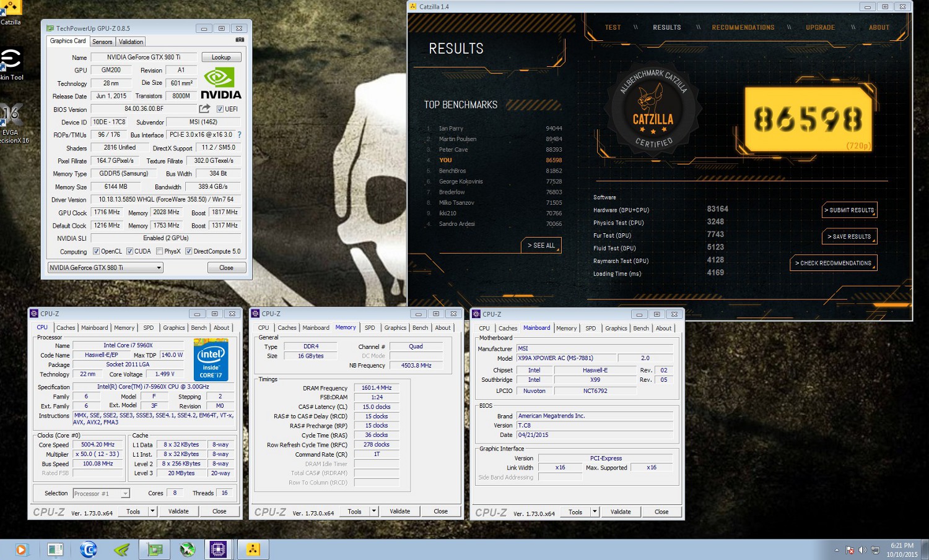The width and height of the screenshot is (929, 560).
Task: Open the Processor #1 selection dropdown
Action: pos(101,493)
